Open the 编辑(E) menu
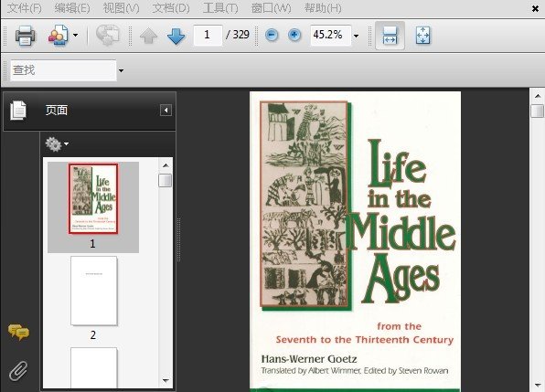The width and height of the screenshot is (545, 392). pos(72,8)
